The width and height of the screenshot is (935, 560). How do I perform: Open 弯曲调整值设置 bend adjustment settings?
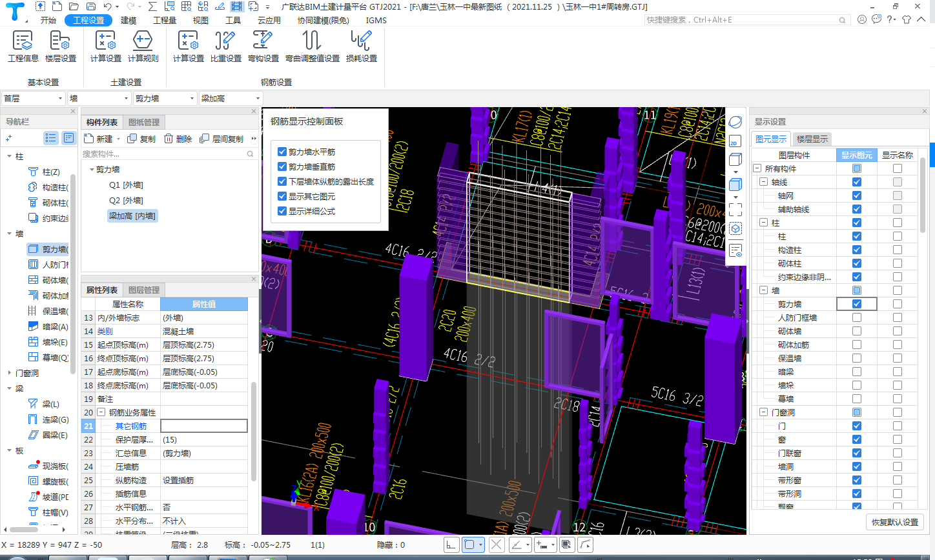point(313,46)
